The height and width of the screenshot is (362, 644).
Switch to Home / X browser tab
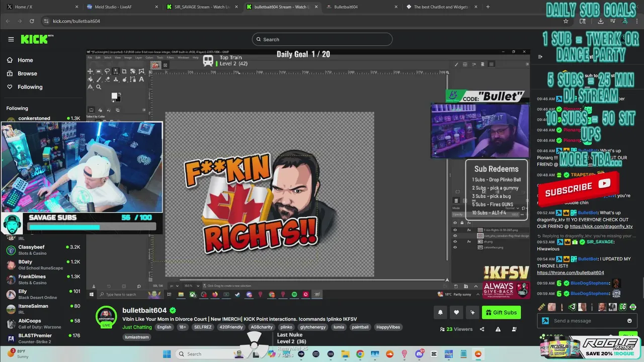point(42,7)
